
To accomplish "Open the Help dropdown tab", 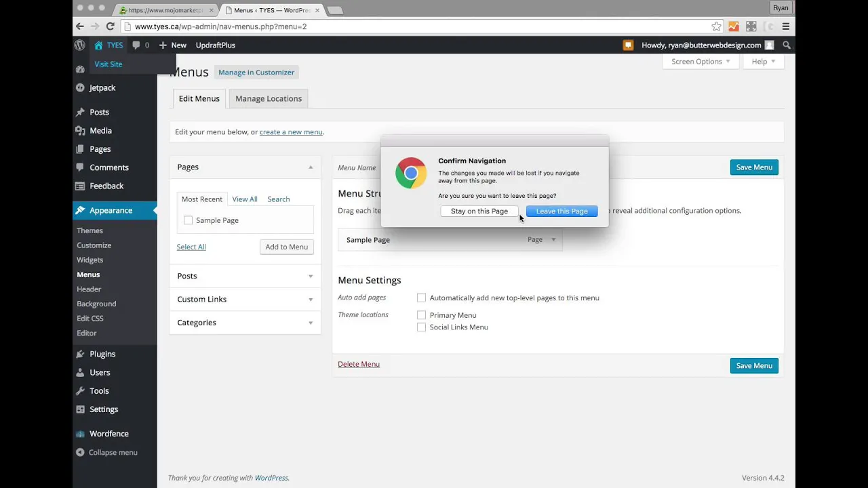I will [x=764, y=62].
